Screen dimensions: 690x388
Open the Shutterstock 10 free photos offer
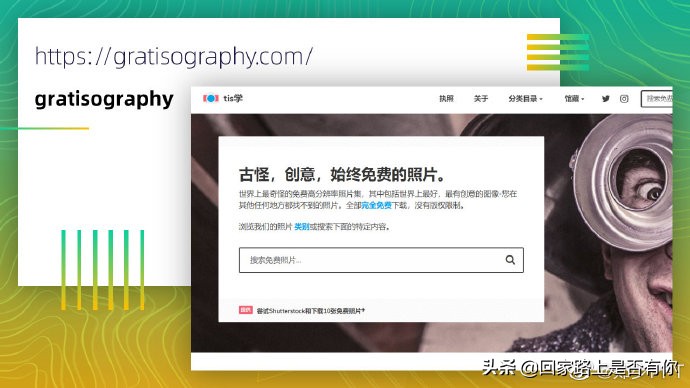click(311, 311)
